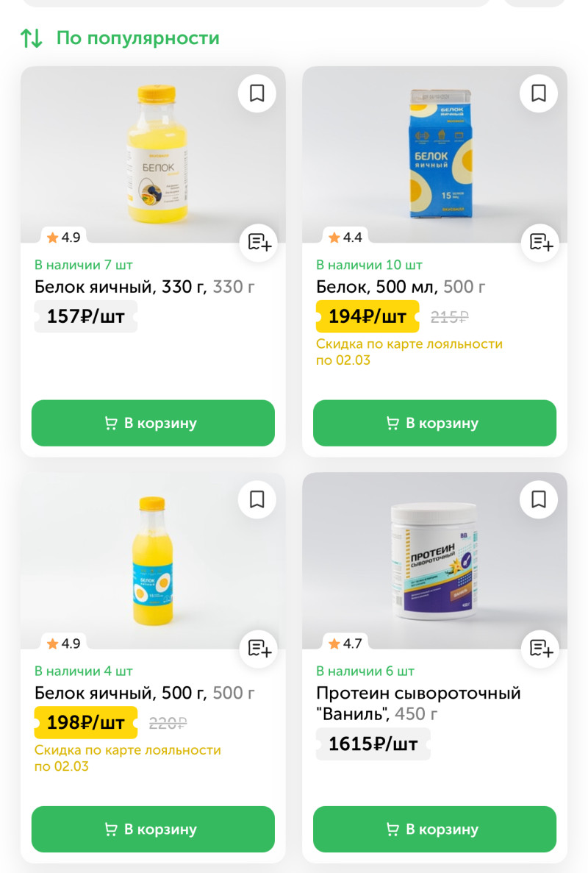Open the Протеин сывороточный jar image
This screenshot has height=873, width=588.
[x=434, y=560]
